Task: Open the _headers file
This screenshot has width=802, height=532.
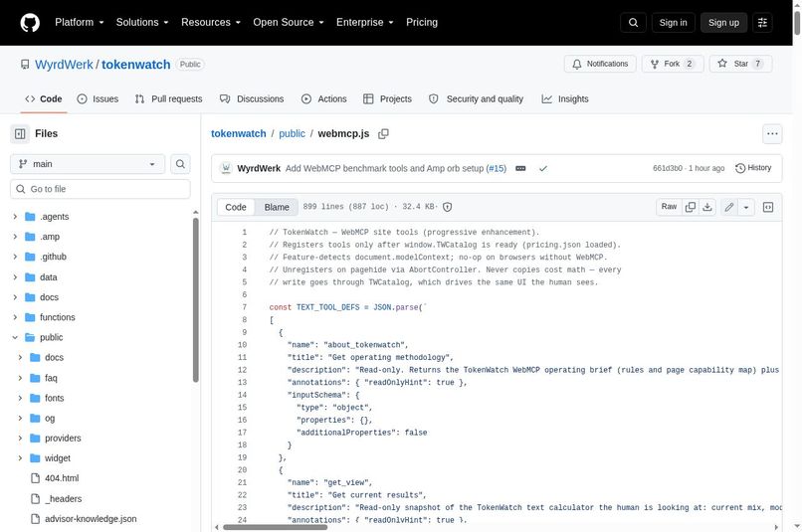Action: (64, 499)
